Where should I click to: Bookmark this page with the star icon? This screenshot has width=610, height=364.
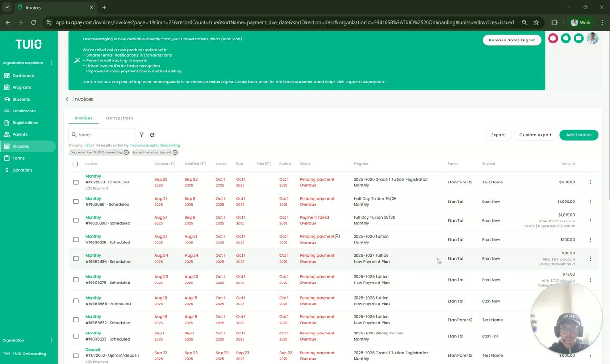click(536, 22)
